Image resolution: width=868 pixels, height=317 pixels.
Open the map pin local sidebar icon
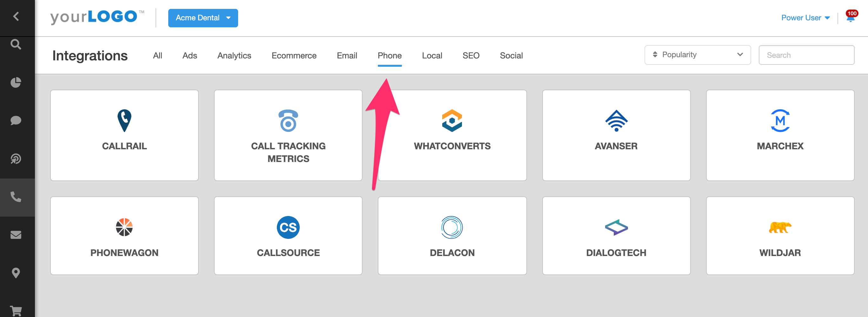pyautogui.click(x=16, y=273)
